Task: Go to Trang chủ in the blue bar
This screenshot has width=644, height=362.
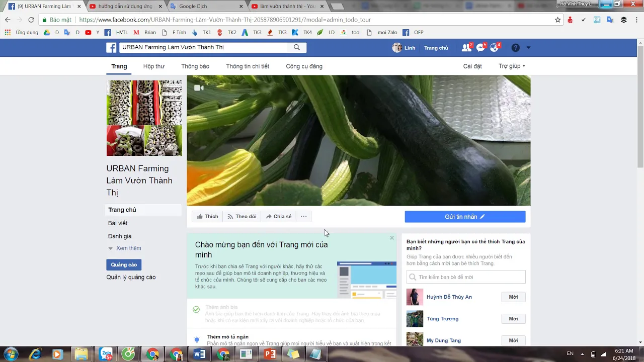Action: 436,48
